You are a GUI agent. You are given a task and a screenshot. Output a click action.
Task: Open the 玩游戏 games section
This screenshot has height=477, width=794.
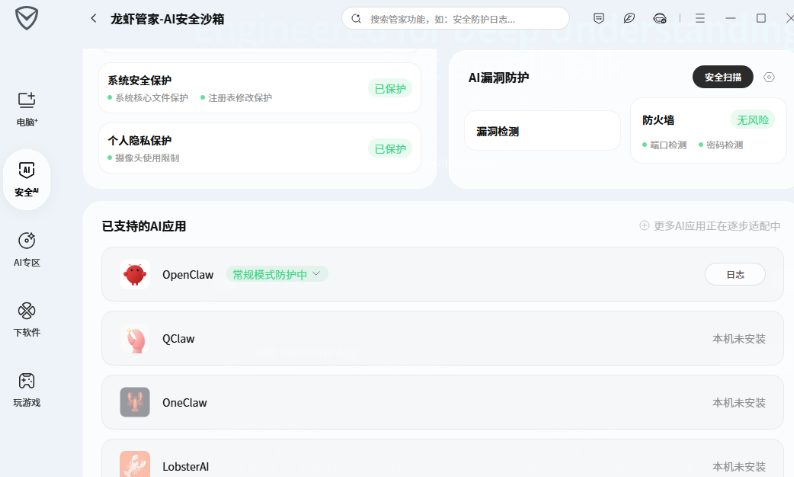tap(27, 388)
